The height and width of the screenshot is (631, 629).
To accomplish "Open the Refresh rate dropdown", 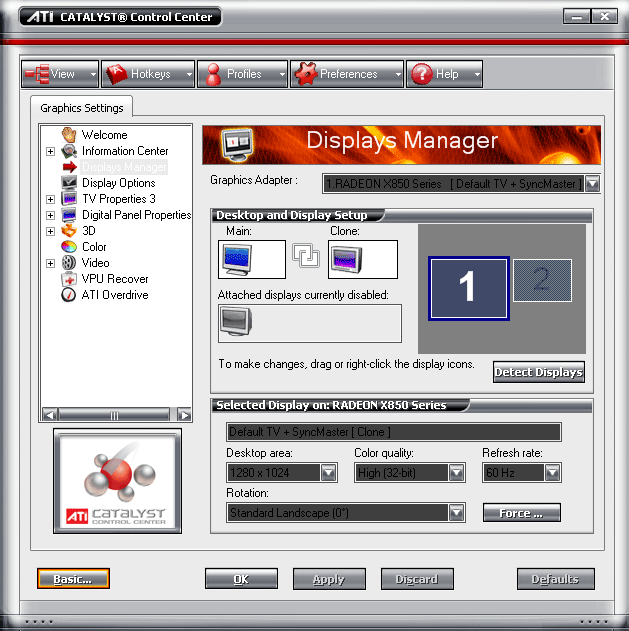I will [553, 472].
